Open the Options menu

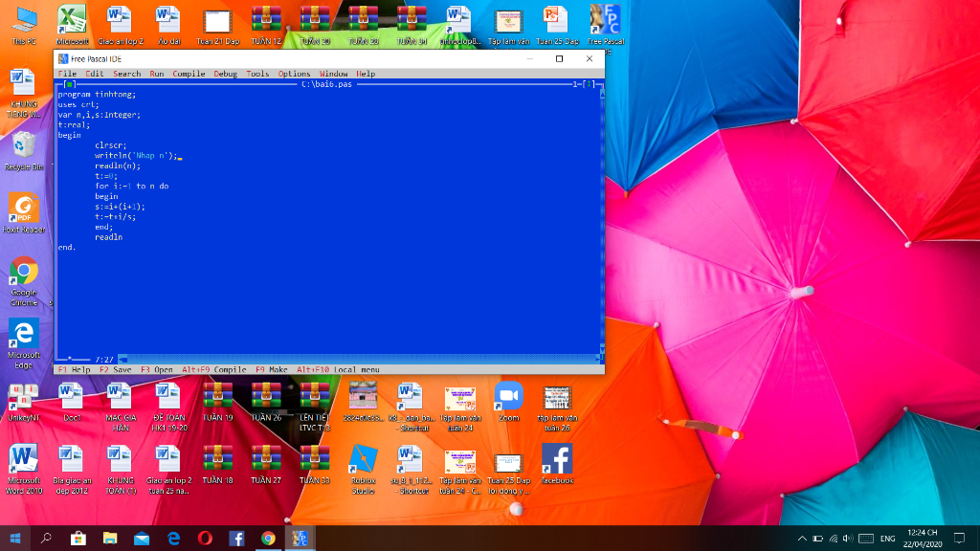coord(294,74)
